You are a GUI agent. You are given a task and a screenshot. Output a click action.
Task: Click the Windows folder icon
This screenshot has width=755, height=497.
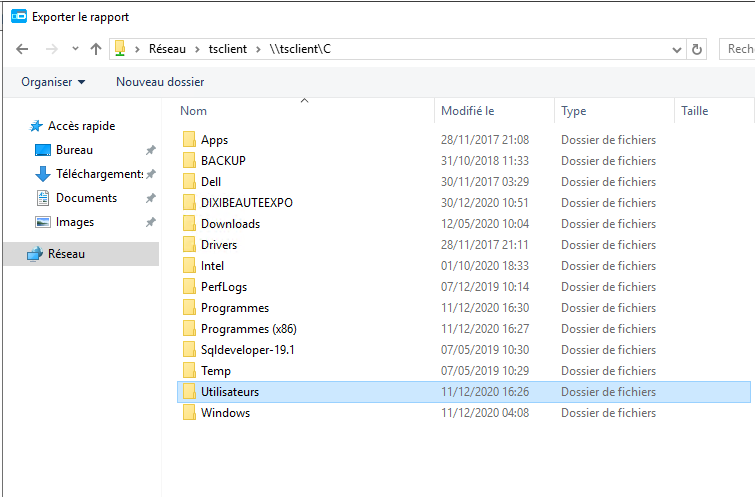[189, 413]
